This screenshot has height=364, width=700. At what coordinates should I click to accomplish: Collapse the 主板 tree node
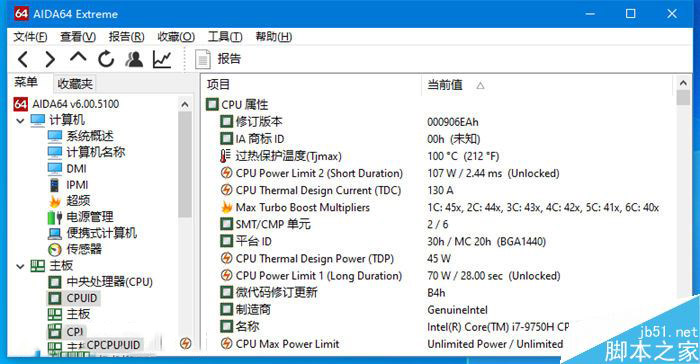click(x=20, y=266)
